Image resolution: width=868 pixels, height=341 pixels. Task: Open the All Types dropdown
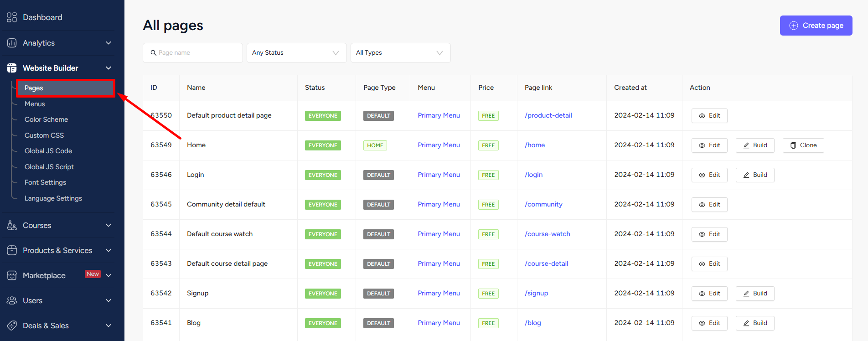click(x=401, y=53)
